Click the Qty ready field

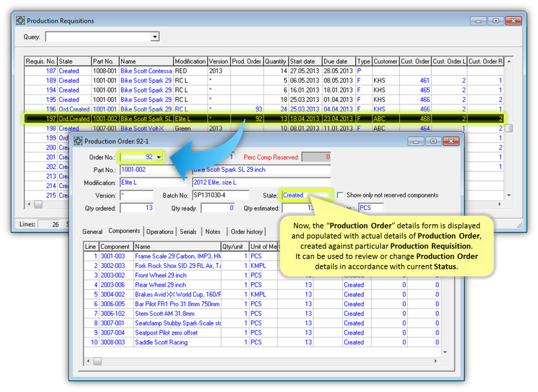point(218,208)
